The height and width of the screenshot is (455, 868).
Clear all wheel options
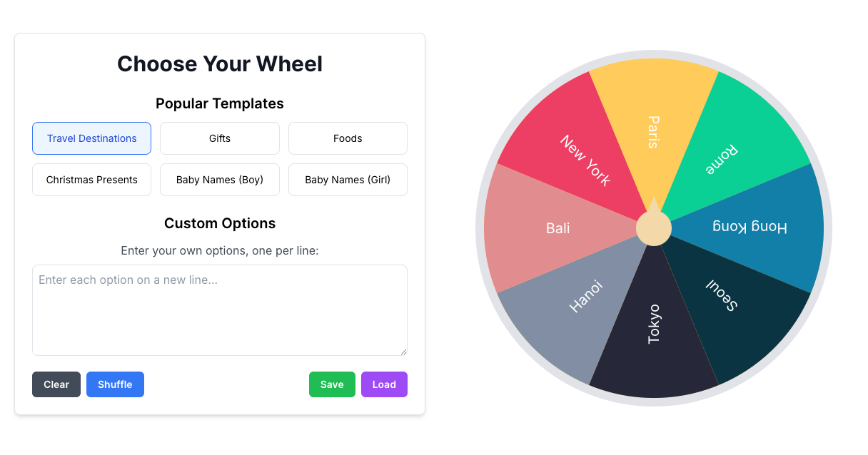(56, 384)
